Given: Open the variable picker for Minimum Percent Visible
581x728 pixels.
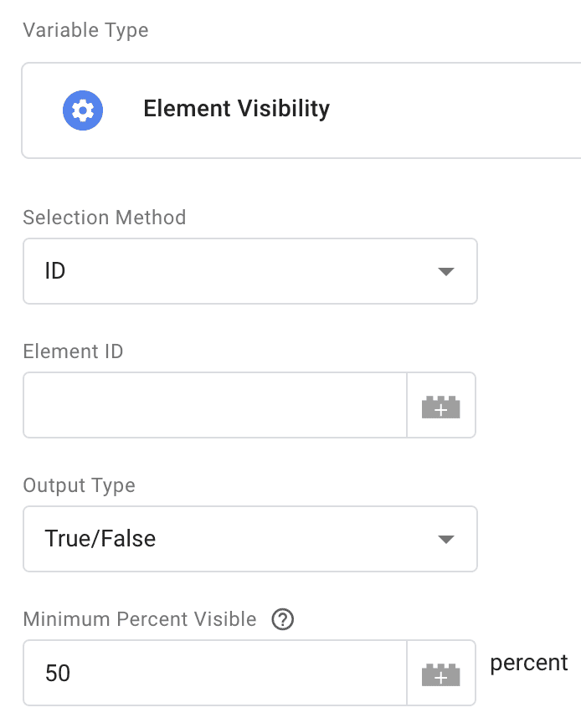Looking at the screenshot, I should point(441,673).
